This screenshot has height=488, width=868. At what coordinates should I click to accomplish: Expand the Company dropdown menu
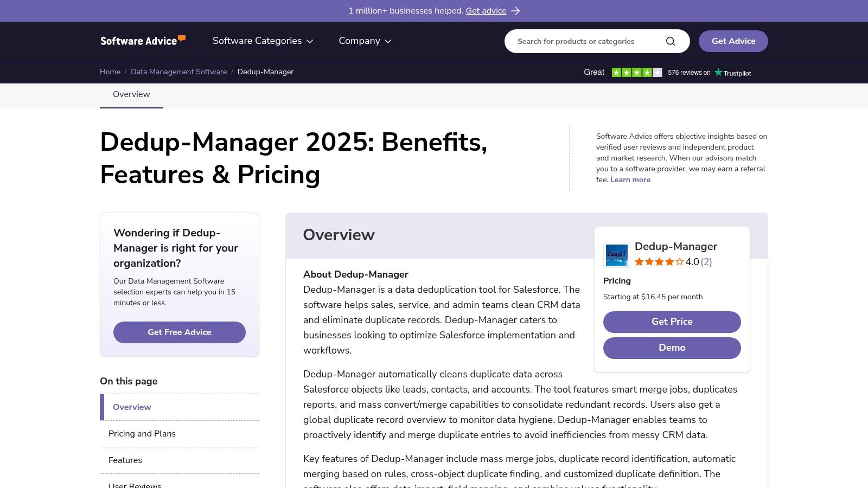point(365,41)
